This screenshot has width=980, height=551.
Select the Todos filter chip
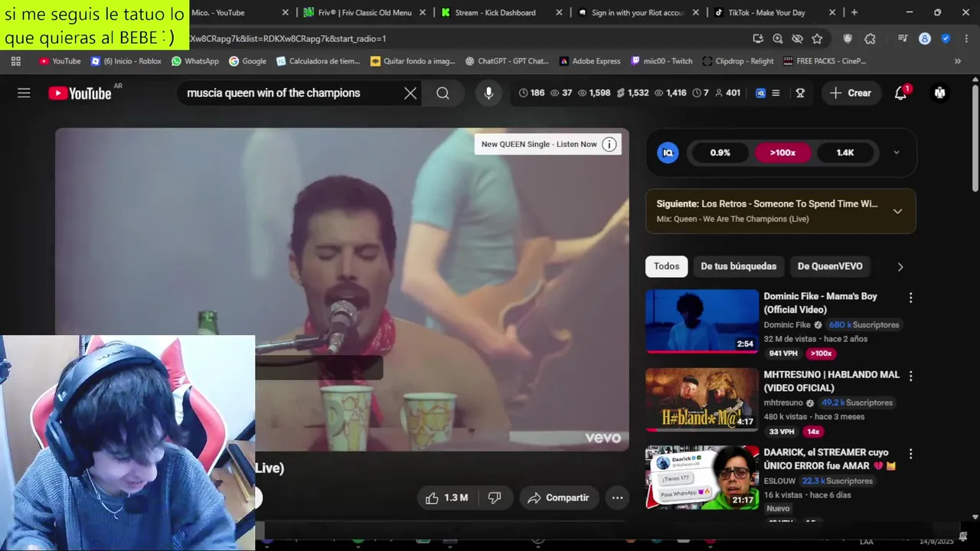click(x=666, y=266)
